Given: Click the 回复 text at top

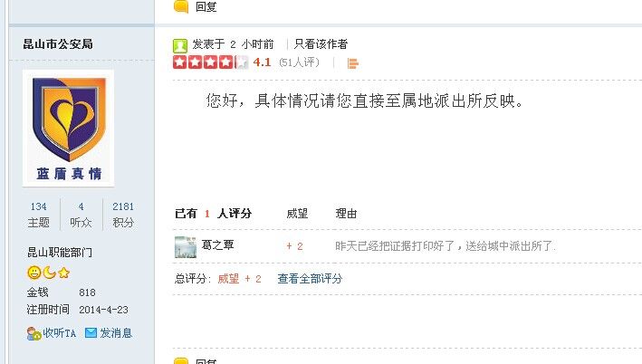Looking at the screenshot, I should tap(206, 6).
